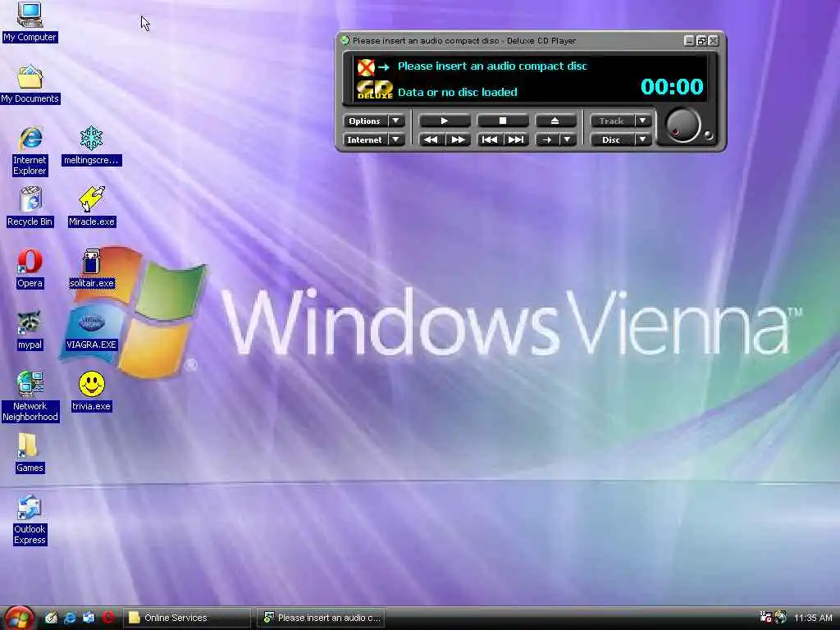Screen dimensions: 840x630
Task: Click the volume knob in CD player
Action: (x=683, y=126)
